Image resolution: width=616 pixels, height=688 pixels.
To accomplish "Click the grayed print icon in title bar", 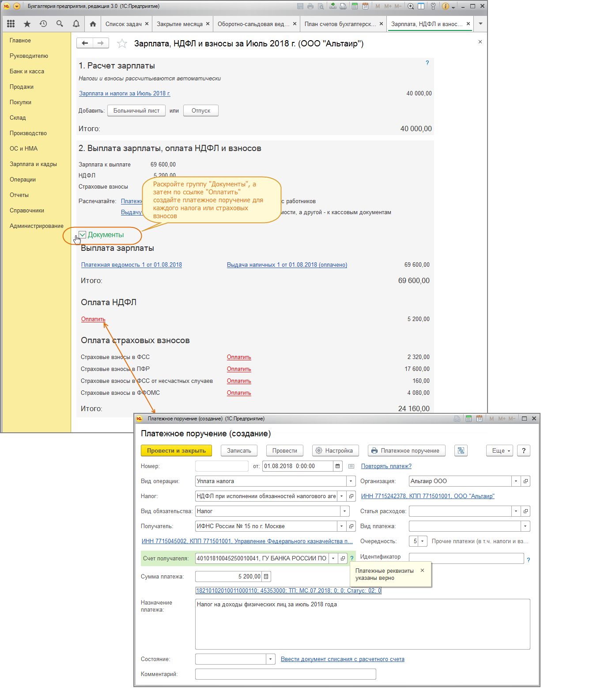I will tap(310, 6).
